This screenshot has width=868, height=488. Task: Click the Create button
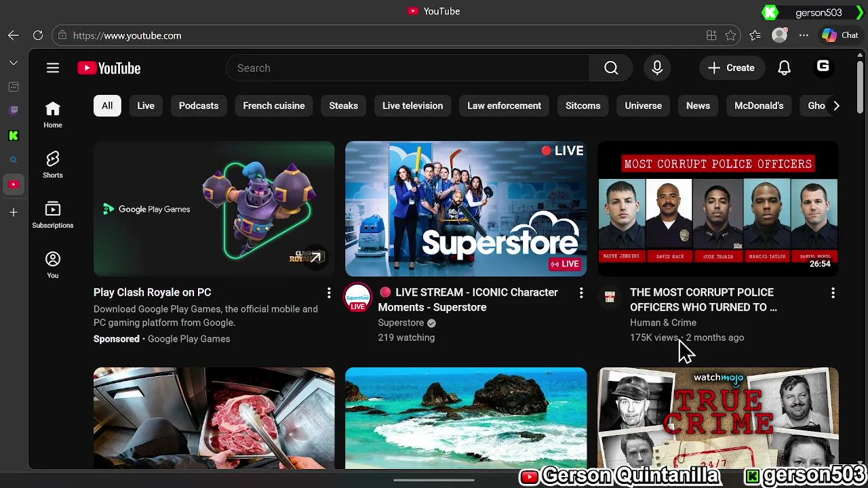(731, 68)
